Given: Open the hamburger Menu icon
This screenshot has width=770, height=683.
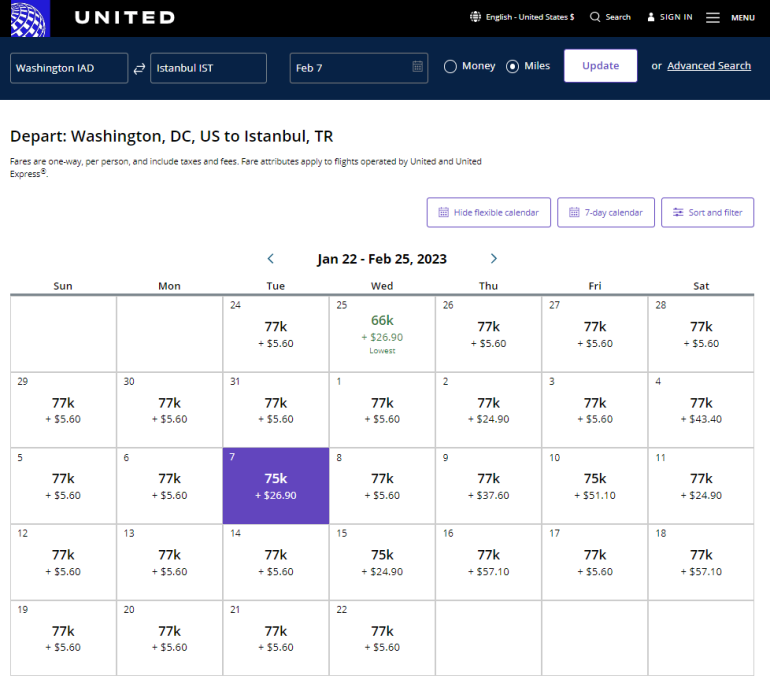Looking at the screenshot, I should (713, 17).
